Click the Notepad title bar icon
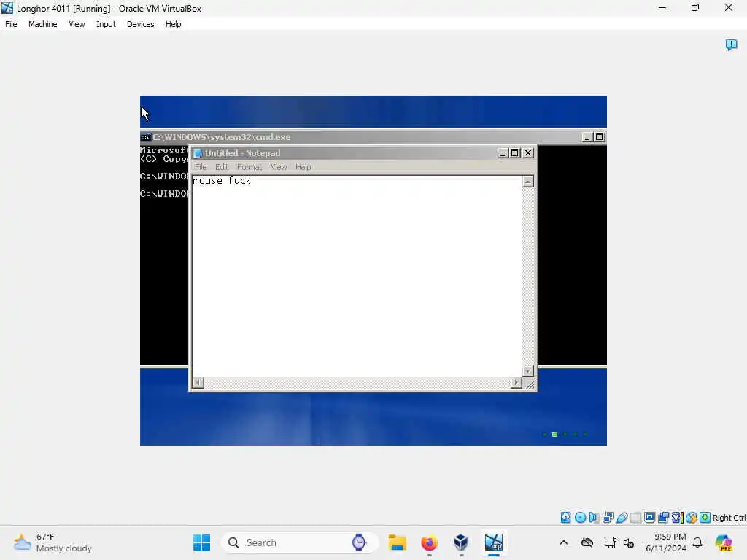The width and height of the screenshot is (747, 560). point(197,153)
